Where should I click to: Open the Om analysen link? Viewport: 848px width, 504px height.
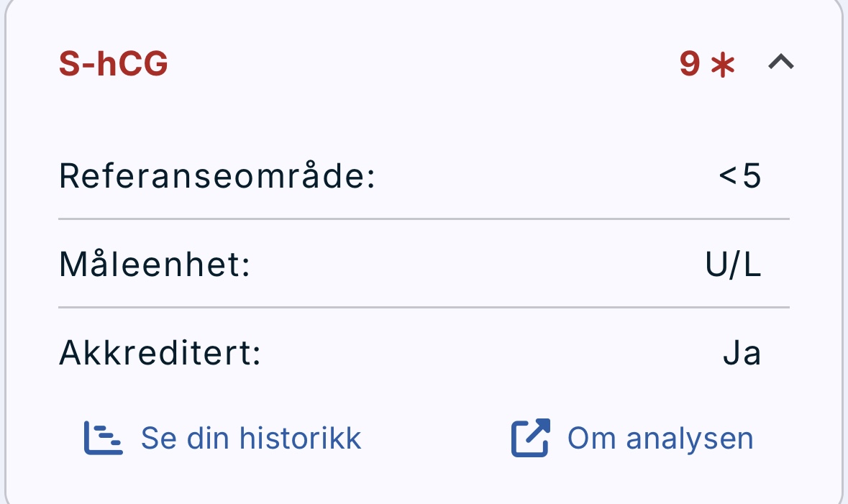pos(660,438)
